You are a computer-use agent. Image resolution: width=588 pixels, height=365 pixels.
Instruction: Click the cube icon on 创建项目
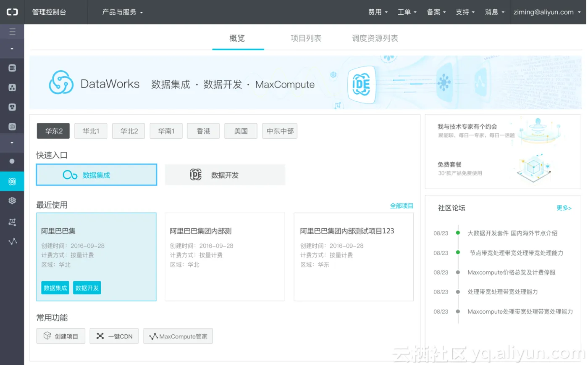(47, 336)
